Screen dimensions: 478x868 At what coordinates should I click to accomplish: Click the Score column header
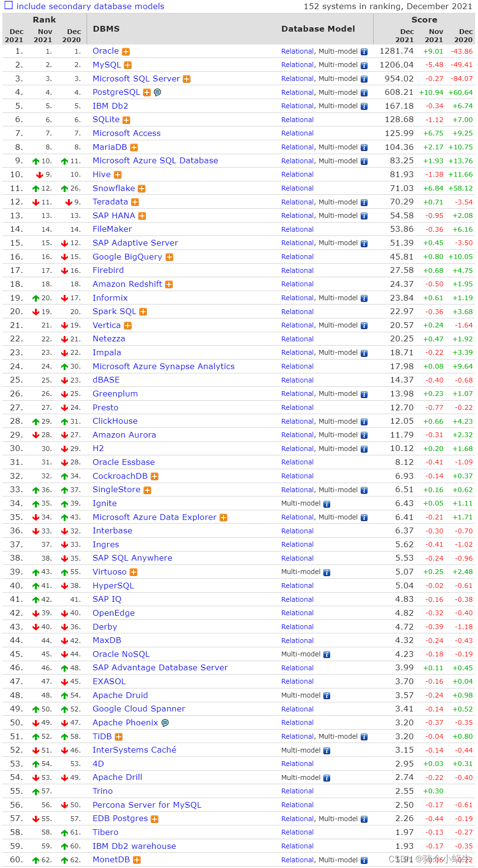(x=424, y=20)
